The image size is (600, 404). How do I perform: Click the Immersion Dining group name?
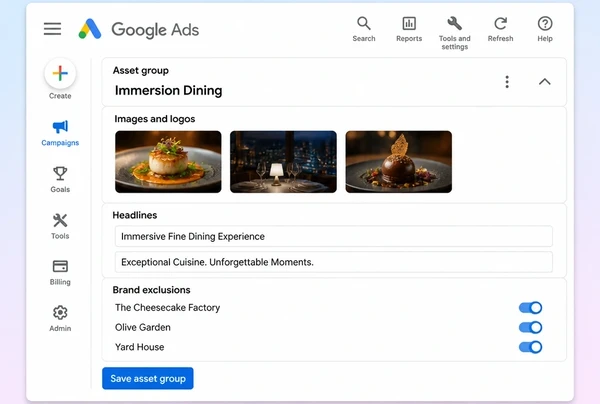coord(168,91)
